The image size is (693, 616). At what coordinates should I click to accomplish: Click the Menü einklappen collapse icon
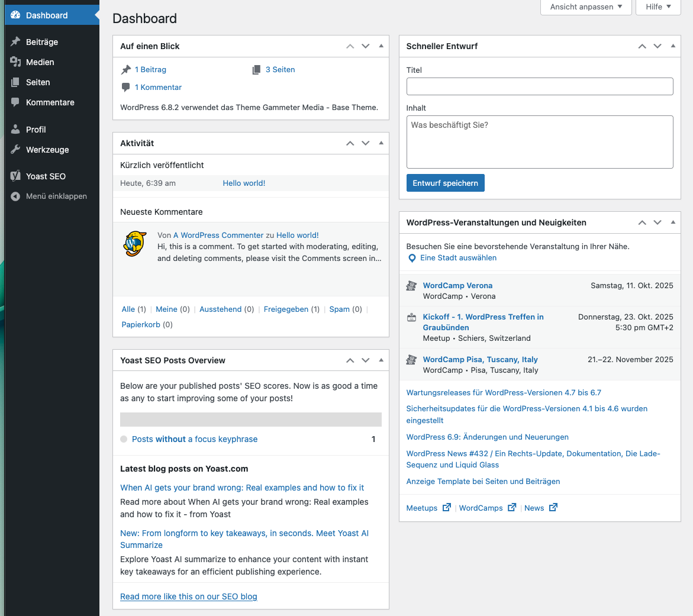(16, 196)
